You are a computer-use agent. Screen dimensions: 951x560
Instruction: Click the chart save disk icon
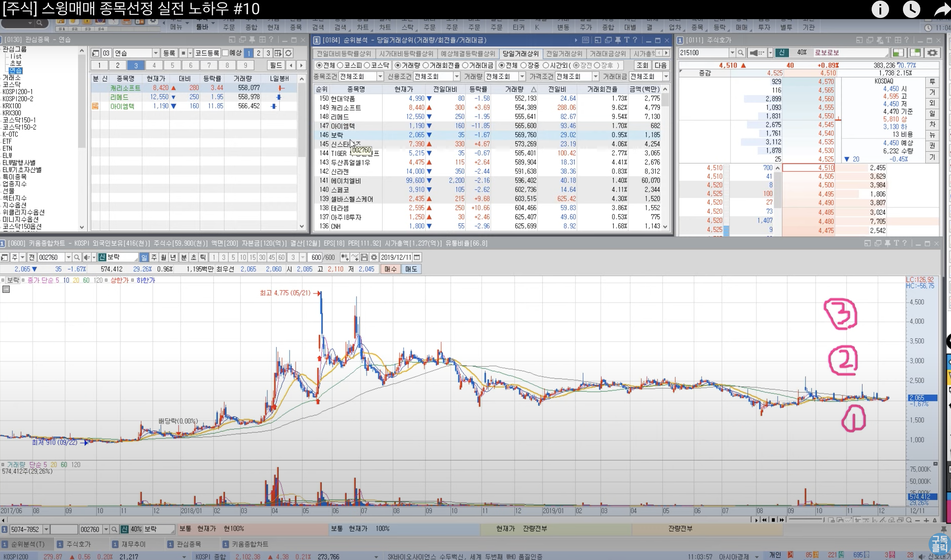pyautogui.click(x=364, y=257)
